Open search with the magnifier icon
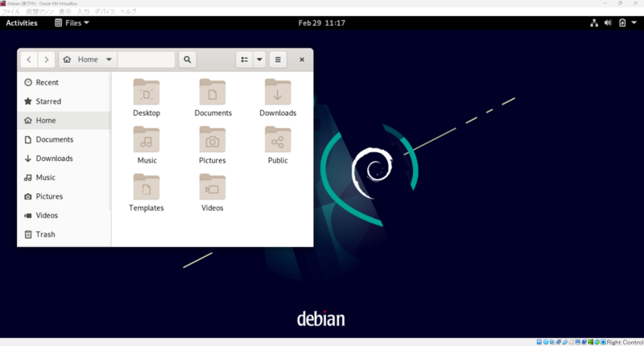The height and width of the screenshot is (346, 644). pyautogui.click(x=188, y=60)
